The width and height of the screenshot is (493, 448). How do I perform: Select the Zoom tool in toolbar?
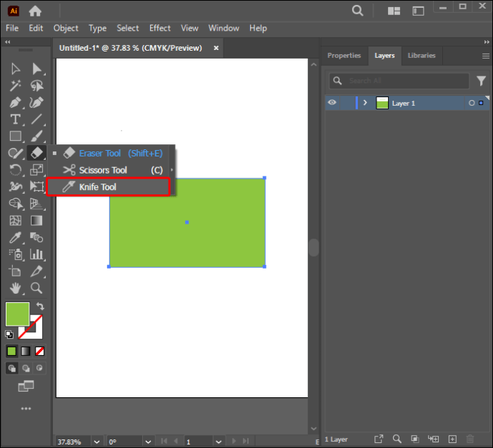point(36,288)
